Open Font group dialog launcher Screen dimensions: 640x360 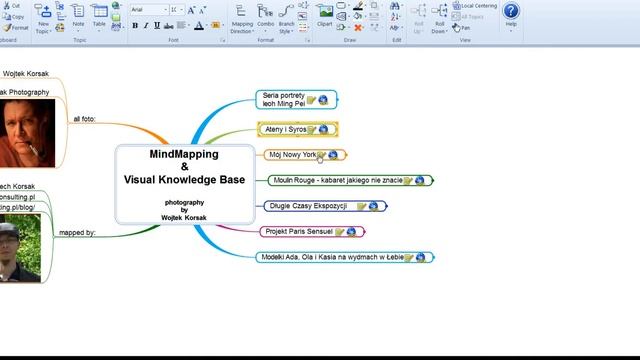222,40
